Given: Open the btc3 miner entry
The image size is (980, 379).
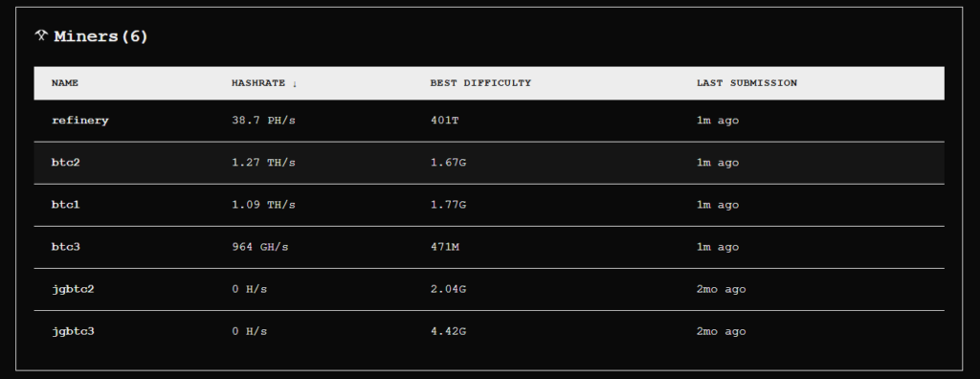Looking at the screenshot, I should [x=489, y=247].
